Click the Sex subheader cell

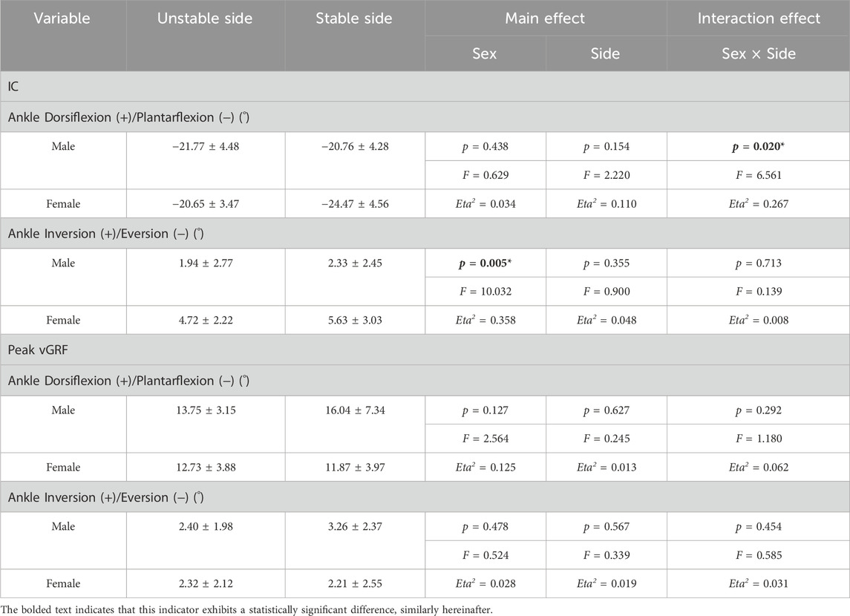[485, 53]
